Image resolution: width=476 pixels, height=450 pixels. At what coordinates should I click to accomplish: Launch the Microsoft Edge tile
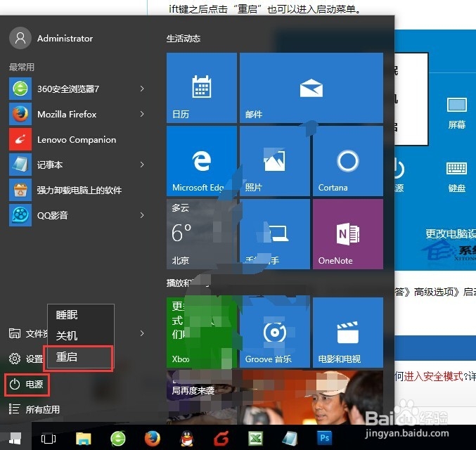202,161
